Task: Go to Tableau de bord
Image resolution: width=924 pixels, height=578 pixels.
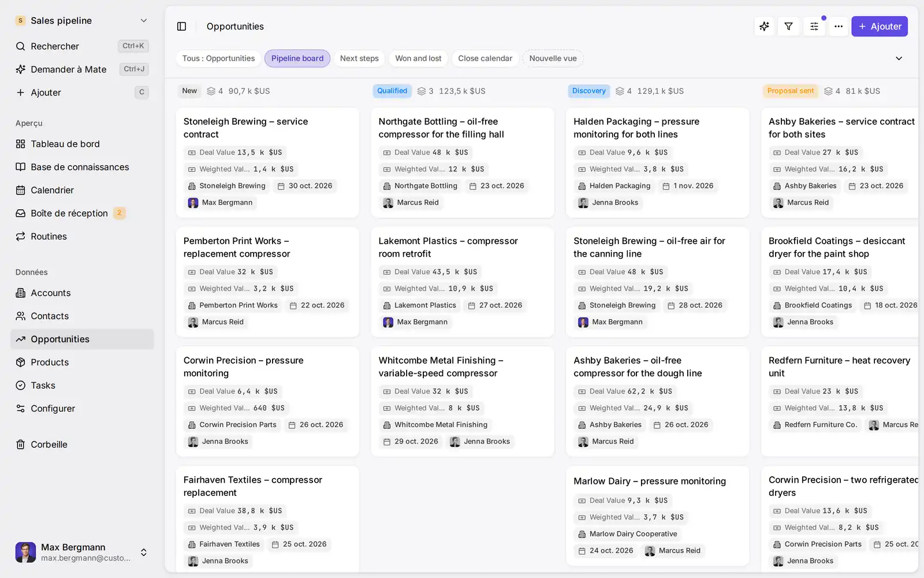Action: pos(82,144)
